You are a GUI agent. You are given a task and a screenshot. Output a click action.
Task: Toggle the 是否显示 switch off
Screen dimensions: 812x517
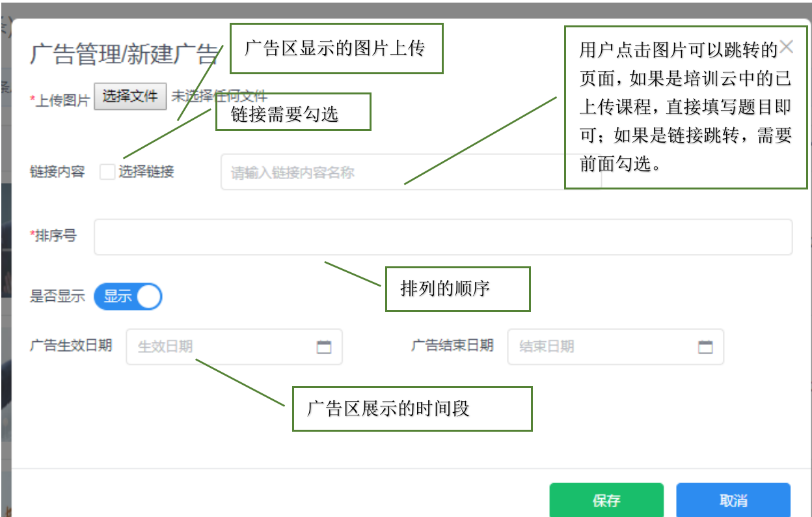pyautogui.click(x=128, y=296)
